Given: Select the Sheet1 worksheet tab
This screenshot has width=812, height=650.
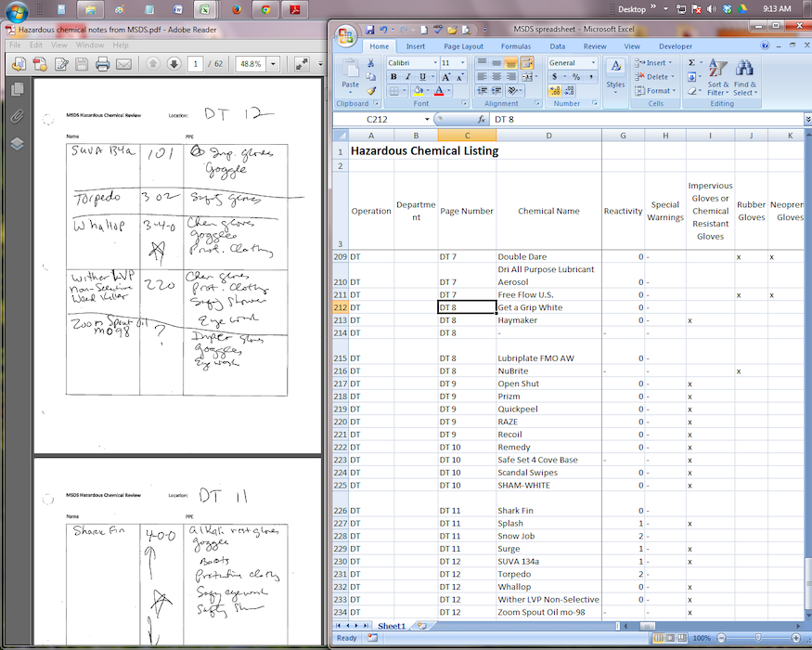Looking at the screenshot, I should tap(392, 626).
